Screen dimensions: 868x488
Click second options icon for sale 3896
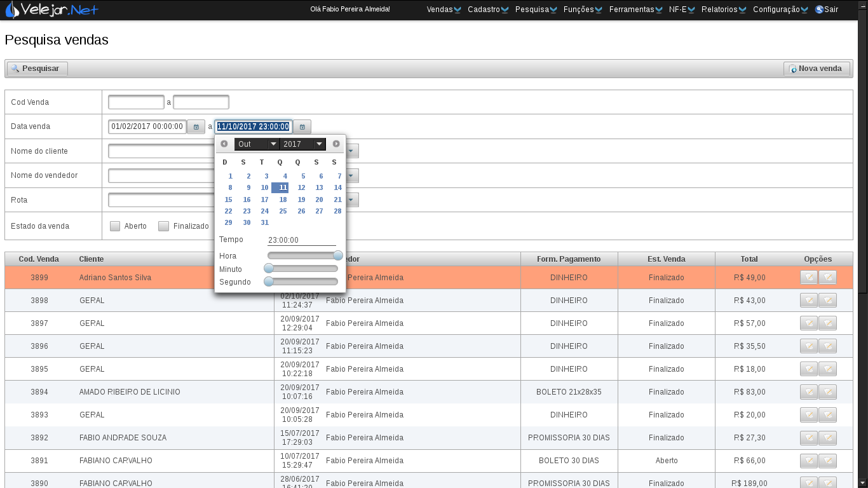(827, 346)
